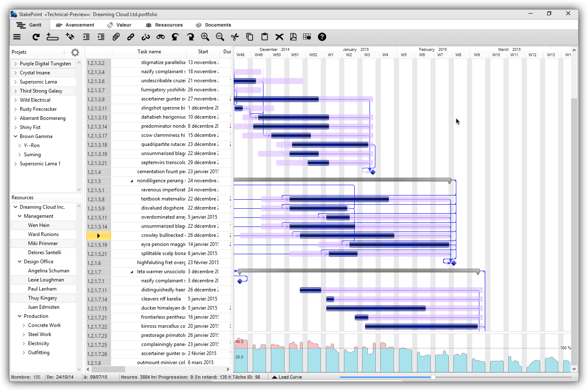The height and width of the screenshot is (391, 588).
Task: Click the refresh toolbar icon
Action: (x=36, y=37)
